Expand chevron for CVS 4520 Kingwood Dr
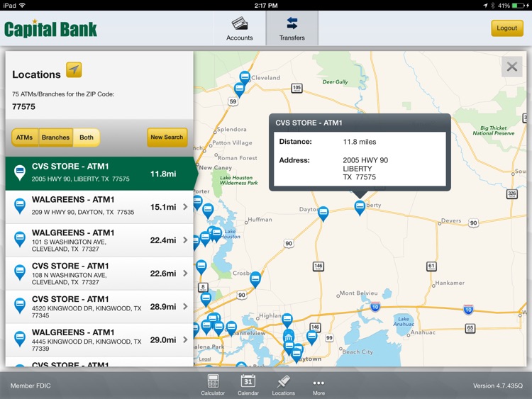Image resolution: width=532 pixels, height=399 pixels. click(x=185, y=306)
